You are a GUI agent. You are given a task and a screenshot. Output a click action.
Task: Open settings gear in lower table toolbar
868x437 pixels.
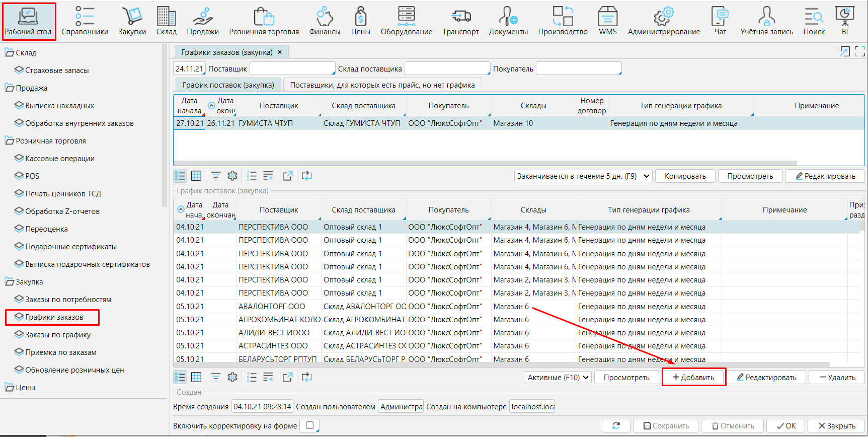(x=232, y=377)
